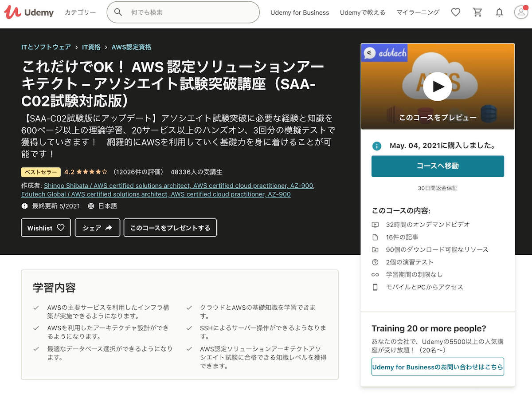
Task: Click このコースをプレビュー caption
Action: [438, 118]
